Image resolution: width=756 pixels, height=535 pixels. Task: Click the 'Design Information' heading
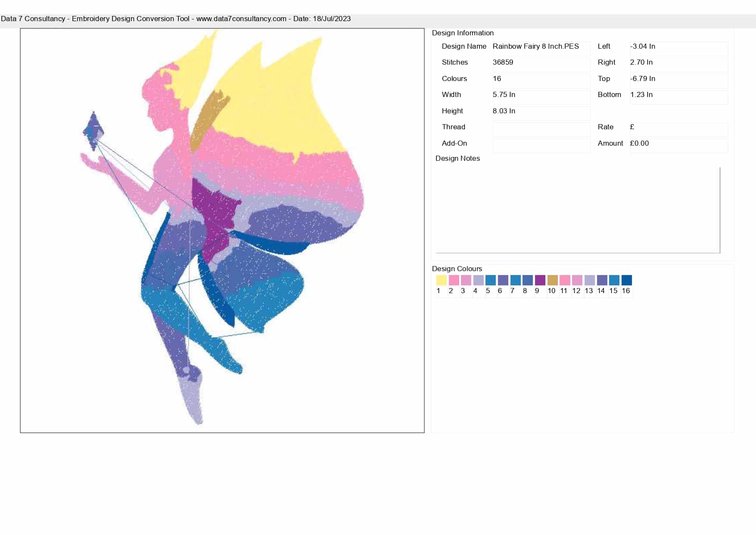pos(463,33)
